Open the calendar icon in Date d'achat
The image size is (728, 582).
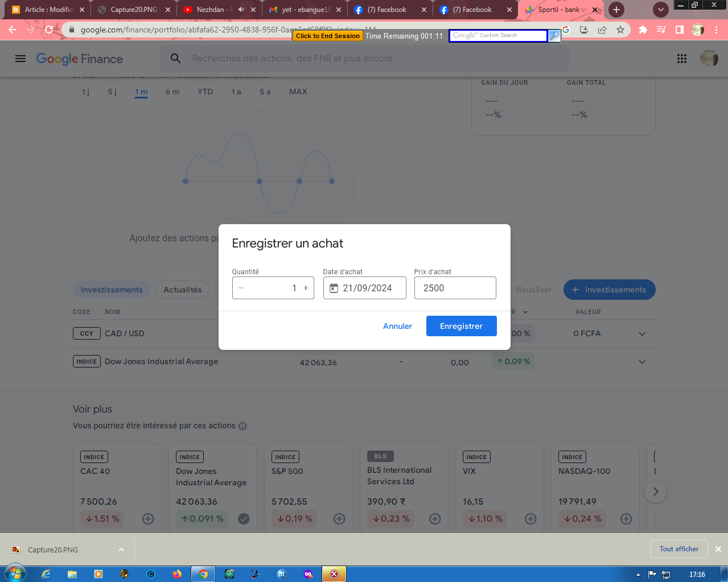coord(334,288)
